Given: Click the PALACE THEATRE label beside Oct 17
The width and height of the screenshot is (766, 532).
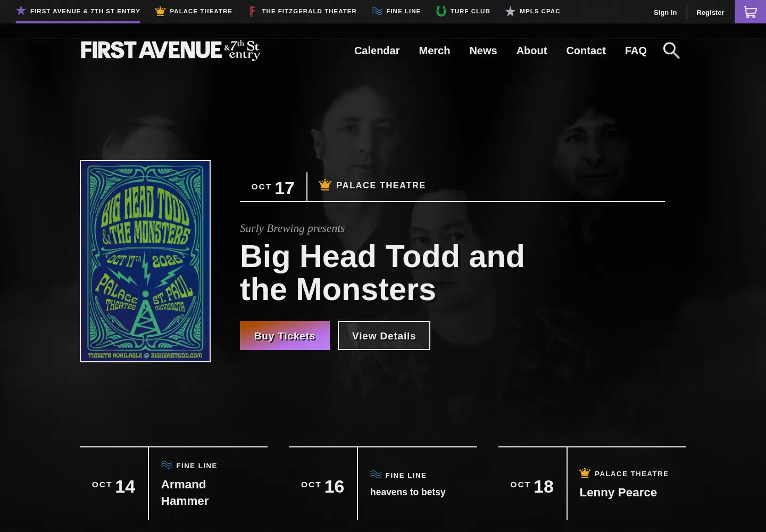Looking at the screenshot, I should [x=381, y=185].
